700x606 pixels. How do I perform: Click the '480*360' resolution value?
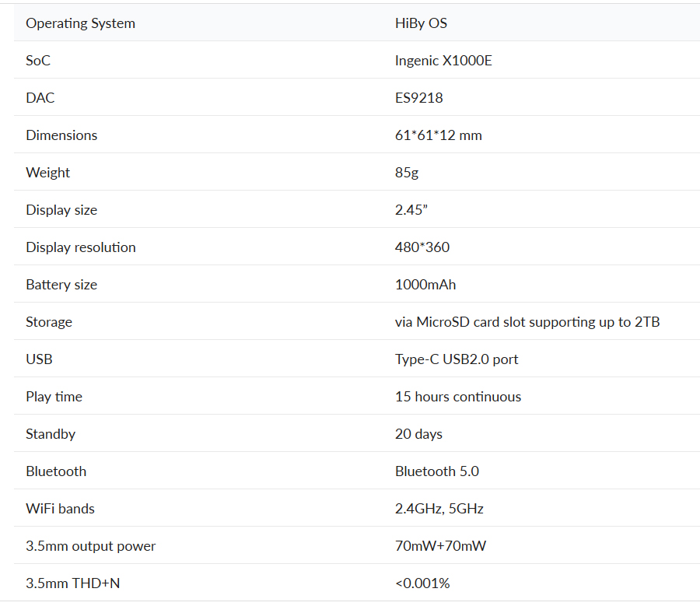tap(422, 247)
